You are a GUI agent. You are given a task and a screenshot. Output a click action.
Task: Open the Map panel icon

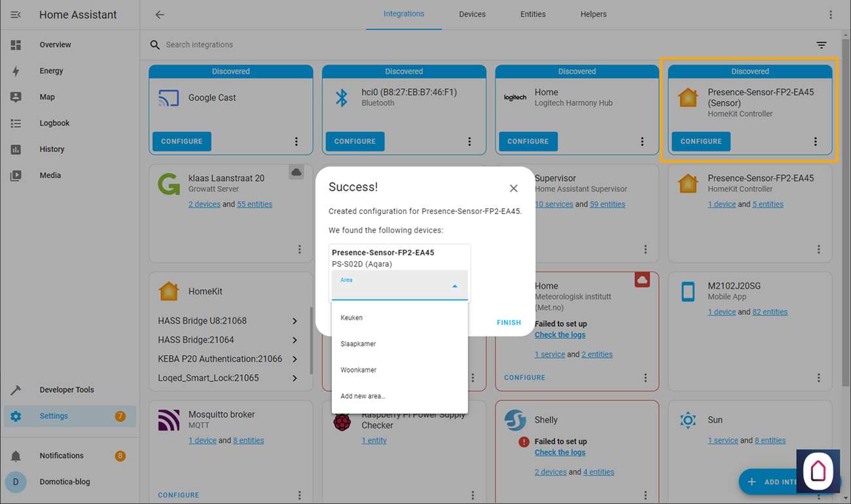[16, 97]
